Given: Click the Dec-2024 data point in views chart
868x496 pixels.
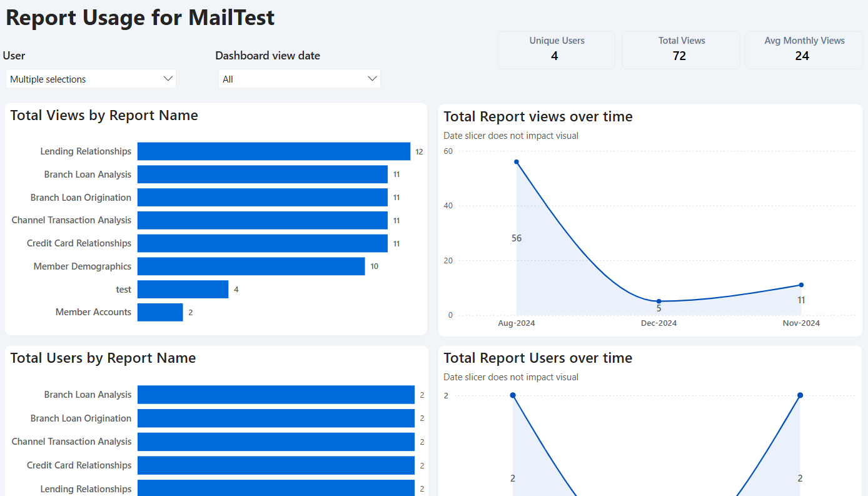Looking at the screenshot, I should click(x=659, y=301).
